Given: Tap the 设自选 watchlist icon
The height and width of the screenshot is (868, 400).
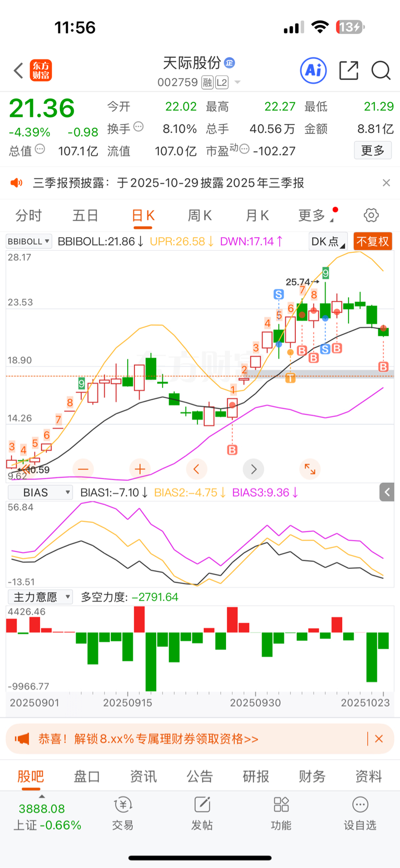Looking at the screenshot, I should [360, 805].
